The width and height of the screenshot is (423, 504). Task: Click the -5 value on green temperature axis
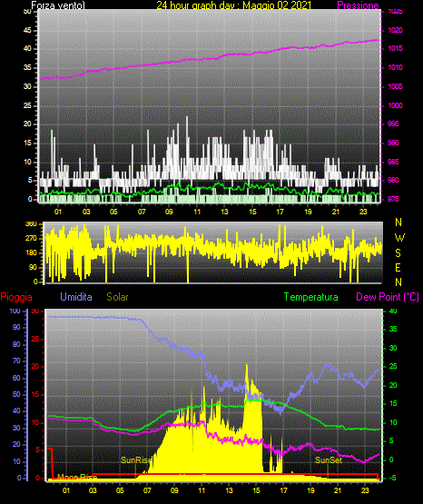coord(392,479)
